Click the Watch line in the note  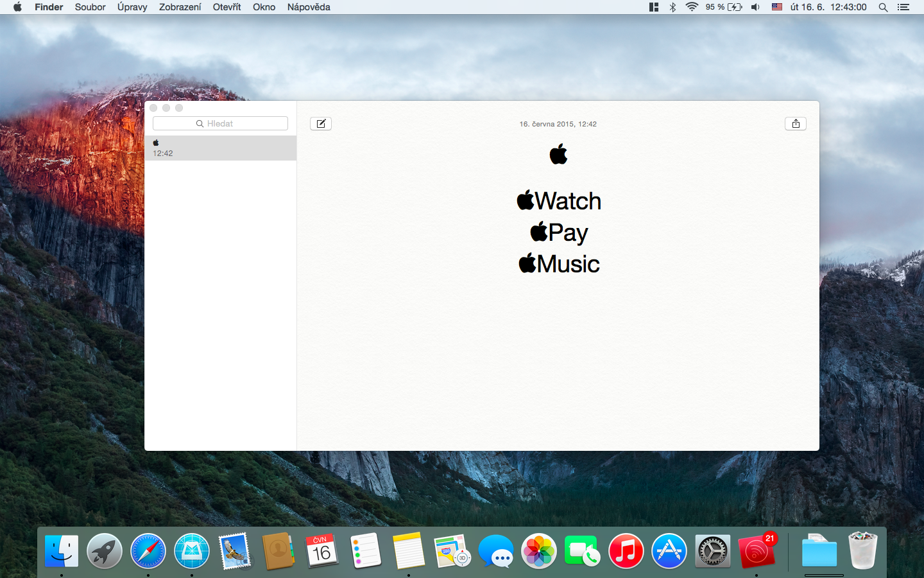559,201
